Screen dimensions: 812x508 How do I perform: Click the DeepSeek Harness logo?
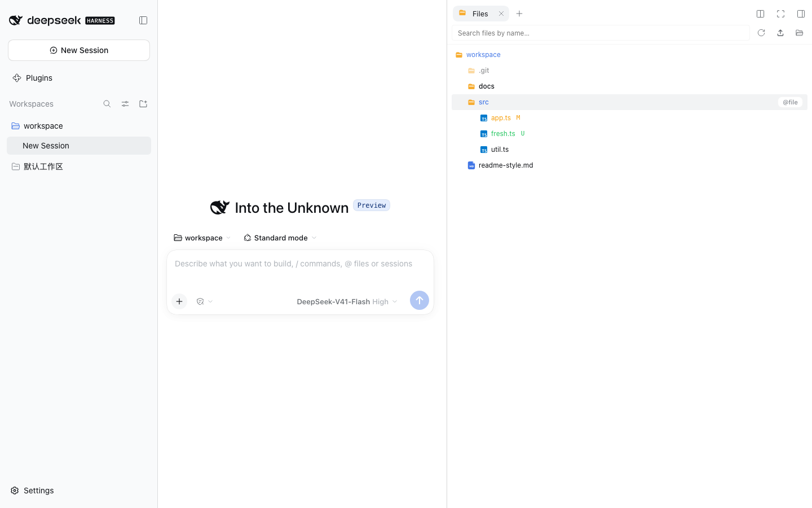click(x=62, y=20)
